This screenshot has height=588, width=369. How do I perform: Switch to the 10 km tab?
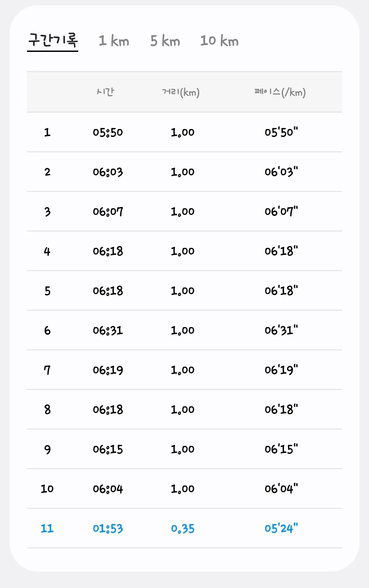[x=219, y=41]
